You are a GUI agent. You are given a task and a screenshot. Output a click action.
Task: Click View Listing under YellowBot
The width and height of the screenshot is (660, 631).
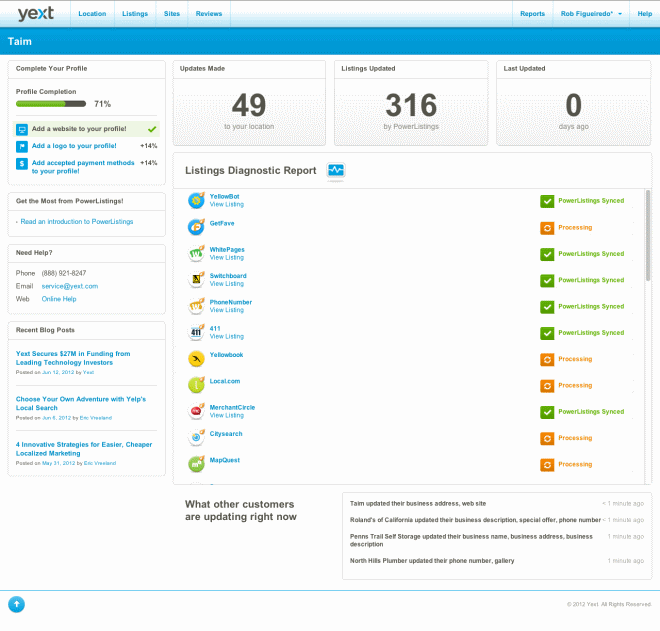pos(226,205)
